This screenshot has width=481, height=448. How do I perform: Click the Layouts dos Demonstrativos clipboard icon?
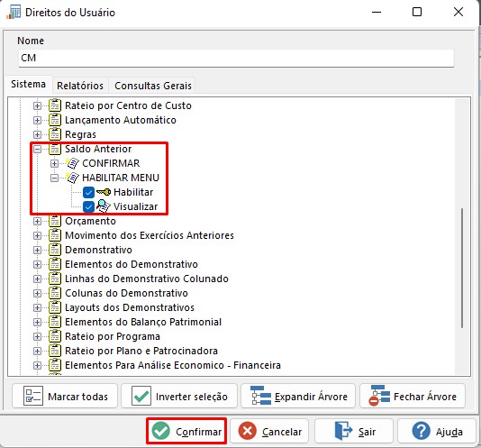[55, 307]
